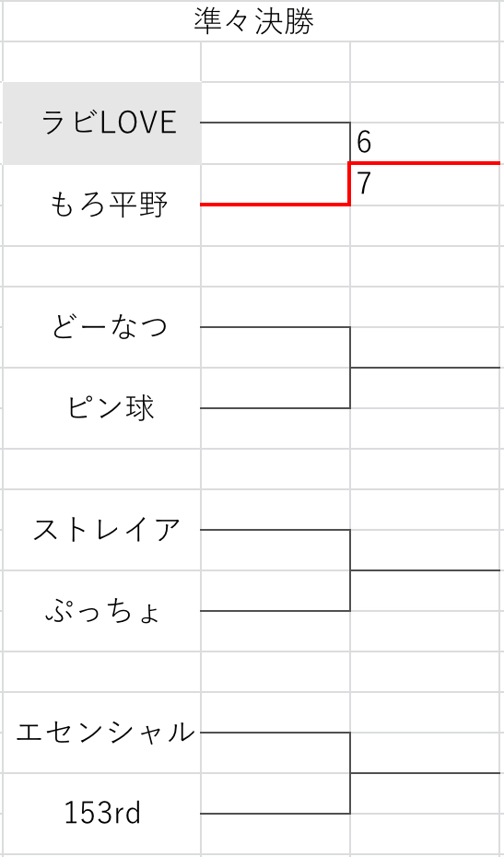This screenshot has width=504, height=857.
Task: Select the empty cell above ラビLOVE
Action: 102,62
